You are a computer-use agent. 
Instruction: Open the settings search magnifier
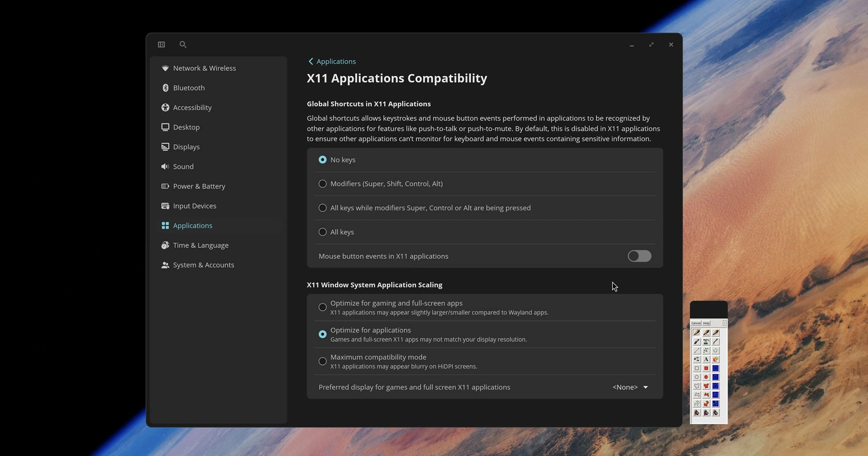(x=183, y=44)
